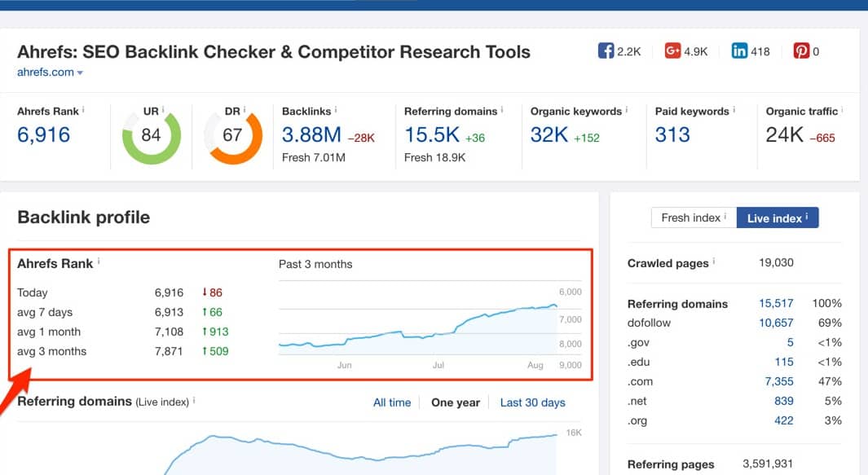Click info icon next to UR
This screenshot has height=475, width=868.
(163, 110)
